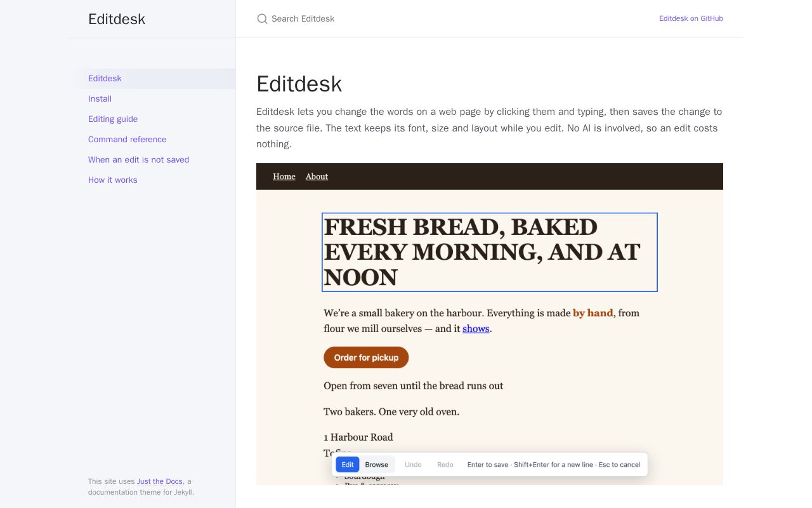Switch to Edit mode in toolbar
812x508 pixels.
point(348,465)
